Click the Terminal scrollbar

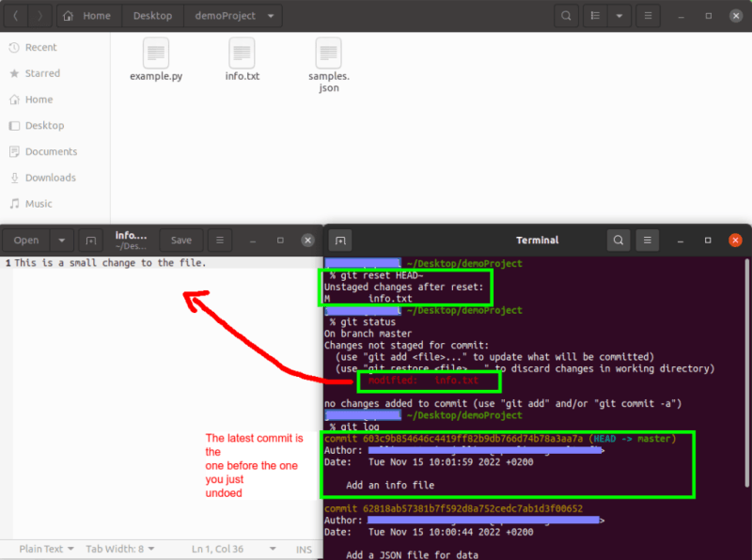[x=746, y=374]
